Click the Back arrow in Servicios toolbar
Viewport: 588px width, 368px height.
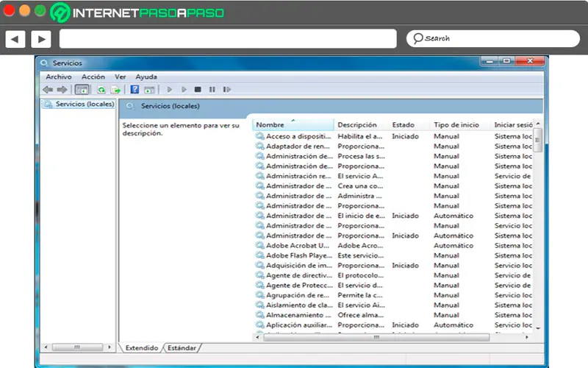(48, 90)
